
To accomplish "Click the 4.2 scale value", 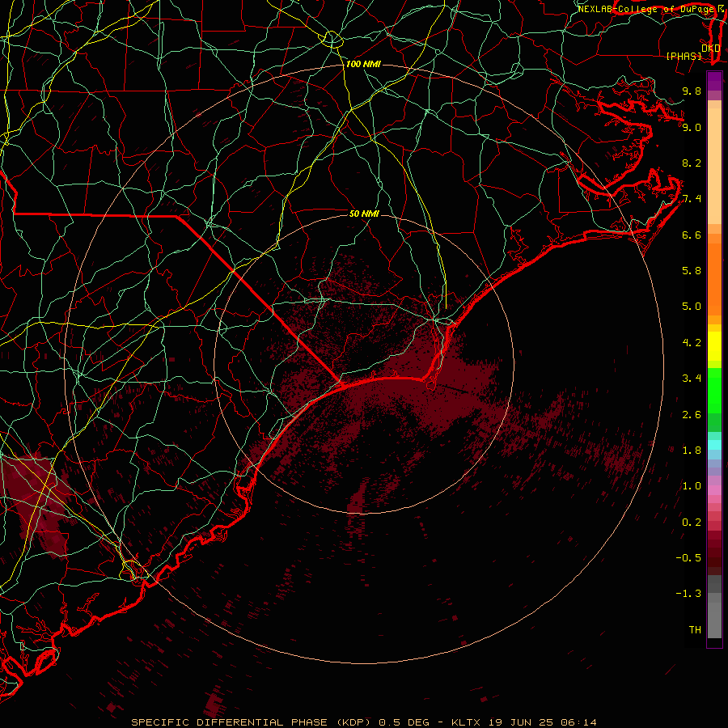I will [x=692, y=343].
